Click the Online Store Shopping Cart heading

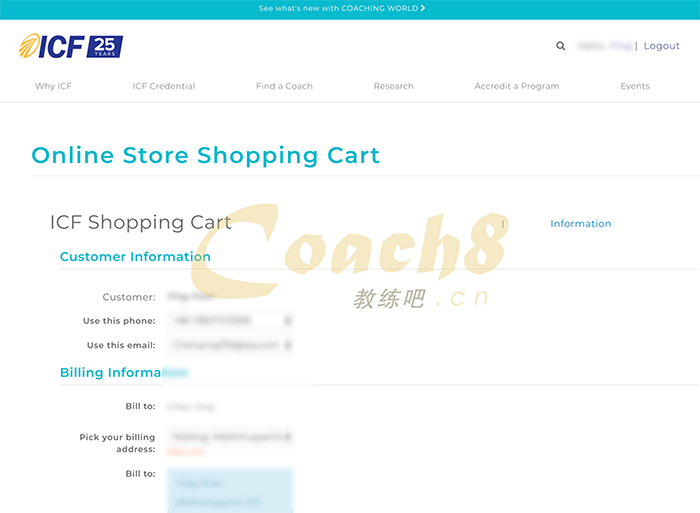[x=205, y=156]
